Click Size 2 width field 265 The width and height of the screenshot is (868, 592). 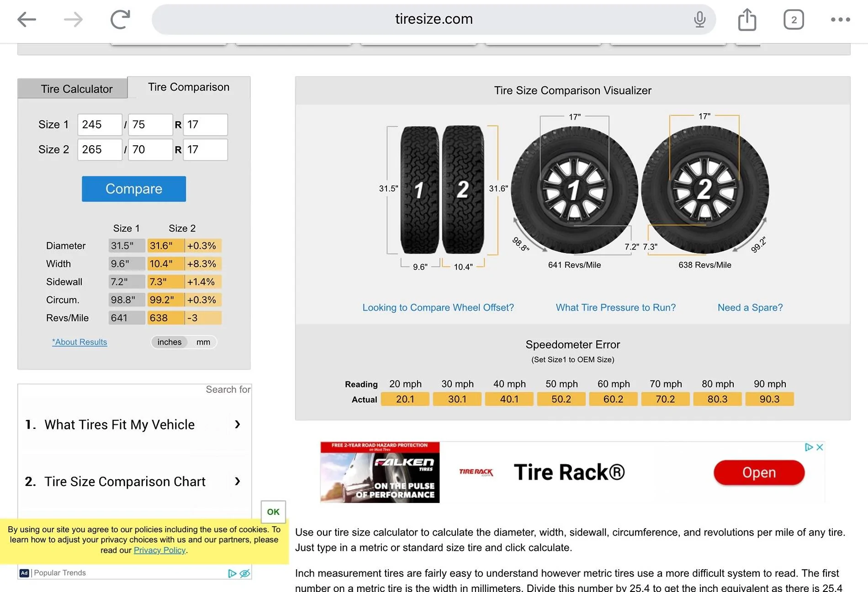(100, 150)
